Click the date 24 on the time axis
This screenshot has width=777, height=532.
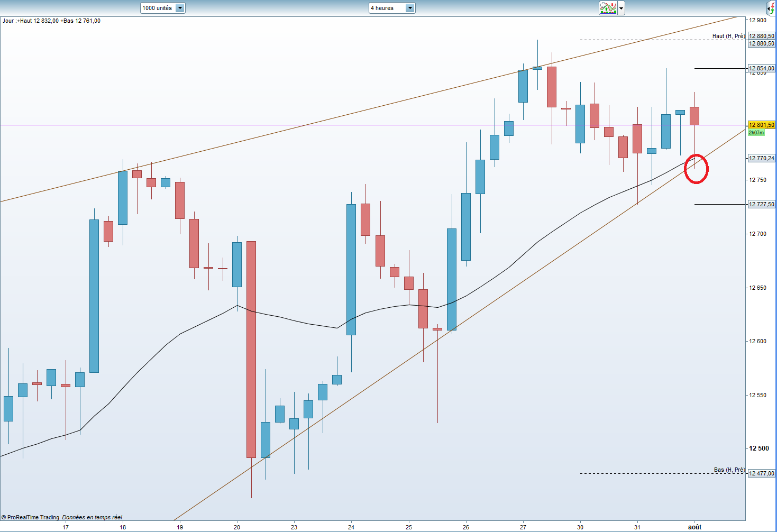click(351, 527)
